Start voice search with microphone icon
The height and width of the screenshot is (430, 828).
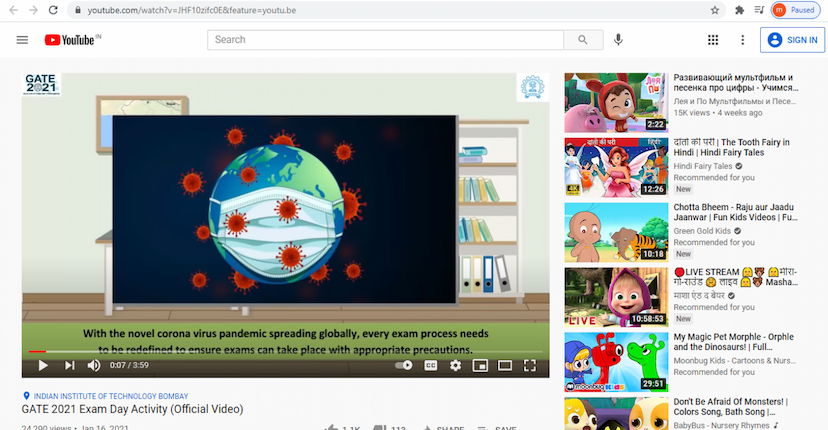click(619, 40)
